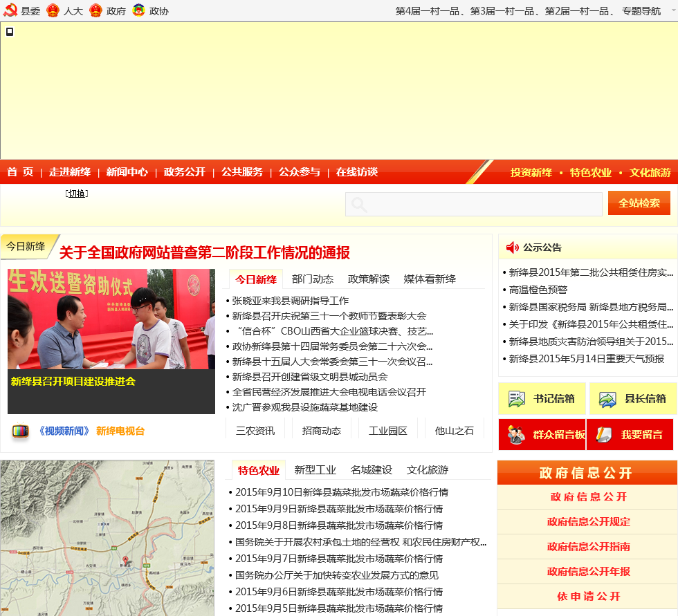Go to 文化旅游 in the red nav bar

[x=650, y=172]
